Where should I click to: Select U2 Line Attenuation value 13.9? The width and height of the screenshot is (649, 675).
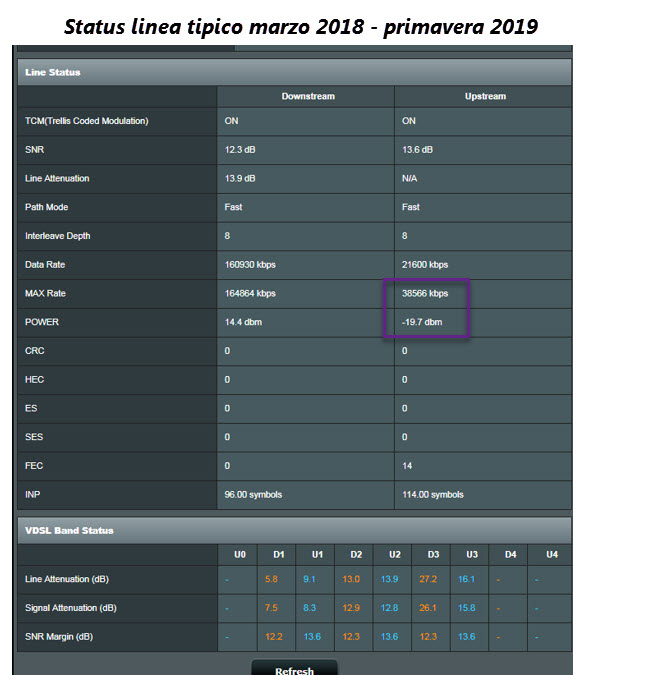(389, 579)
